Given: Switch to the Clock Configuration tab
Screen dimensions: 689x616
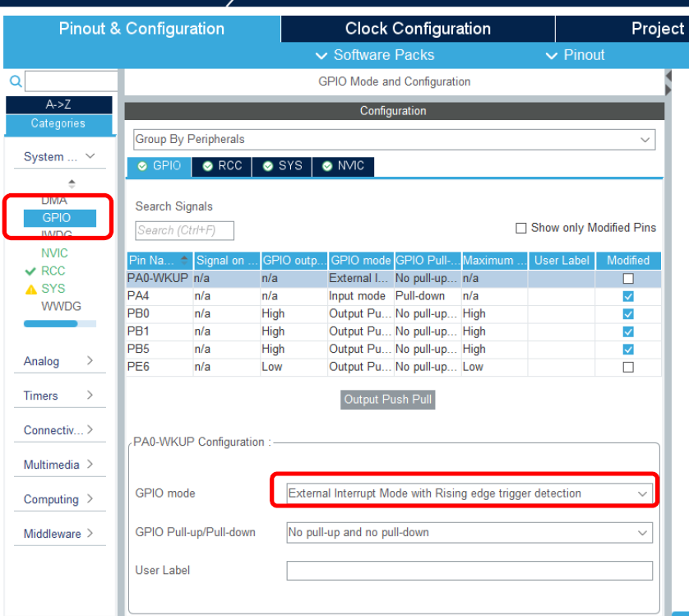Looking at the screenshot, I should pos(418,29).
